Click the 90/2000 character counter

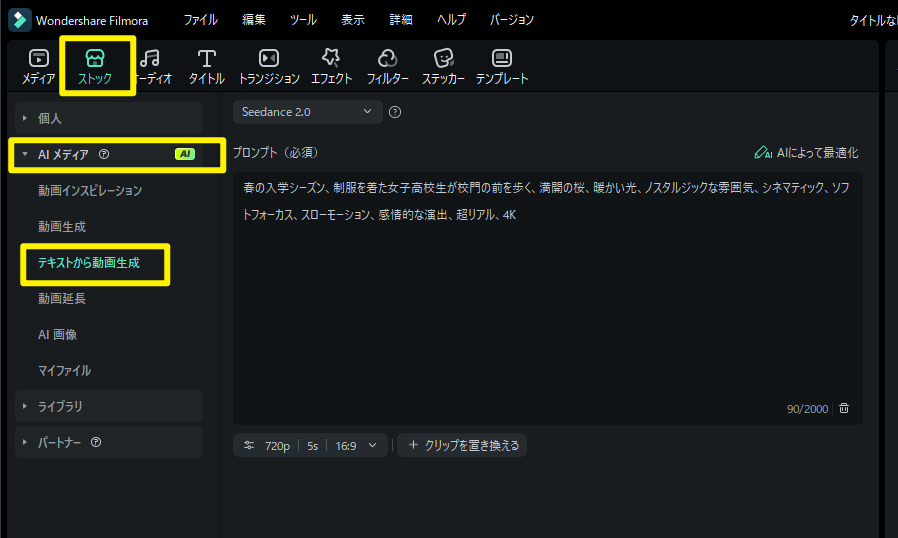pos(807,409)
